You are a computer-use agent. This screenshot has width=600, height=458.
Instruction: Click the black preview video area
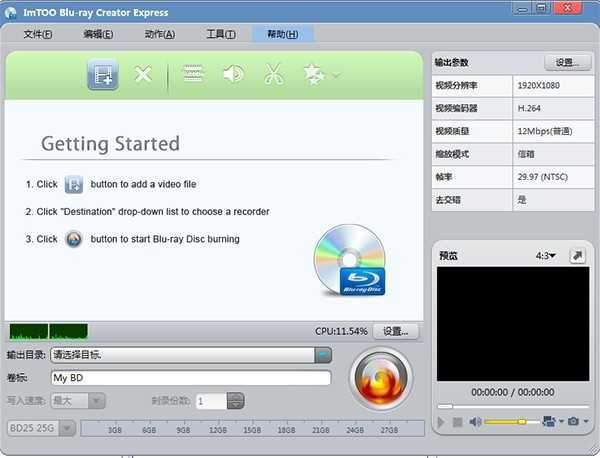513,324
